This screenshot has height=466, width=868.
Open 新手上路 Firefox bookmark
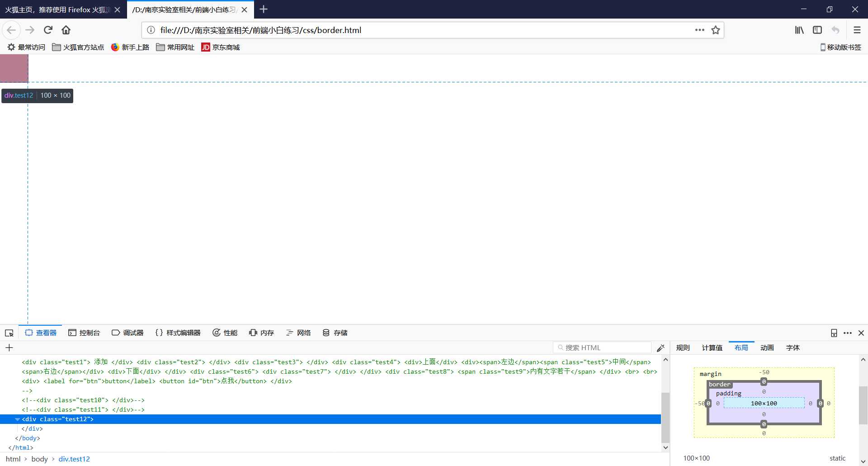[130, 47]
